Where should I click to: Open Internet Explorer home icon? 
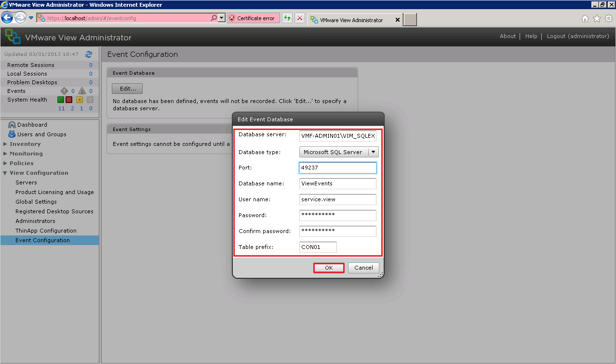(x=585, y=19)
